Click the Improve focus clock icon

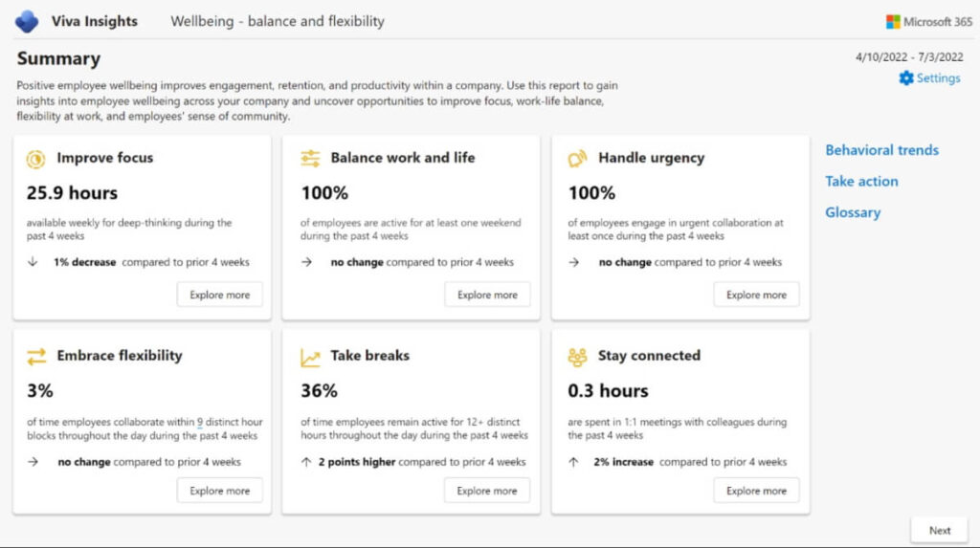35,159
